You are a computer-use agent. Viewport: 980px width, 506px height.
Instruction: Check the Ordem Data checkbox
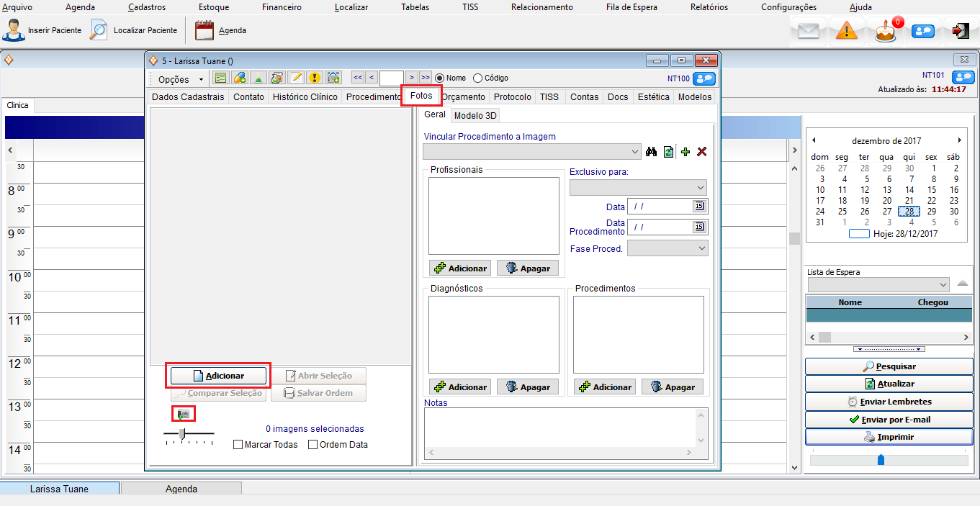point(313,445)
